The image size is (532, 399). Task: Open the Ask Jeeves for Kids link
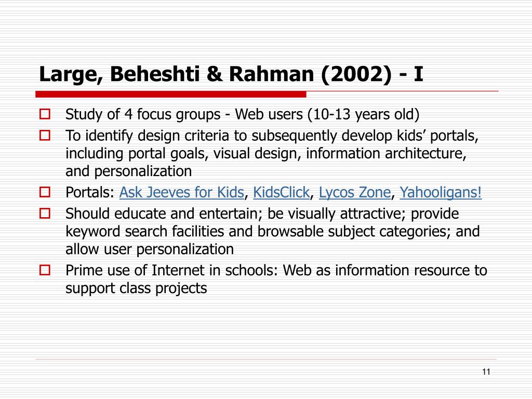[x=181, y=192]
